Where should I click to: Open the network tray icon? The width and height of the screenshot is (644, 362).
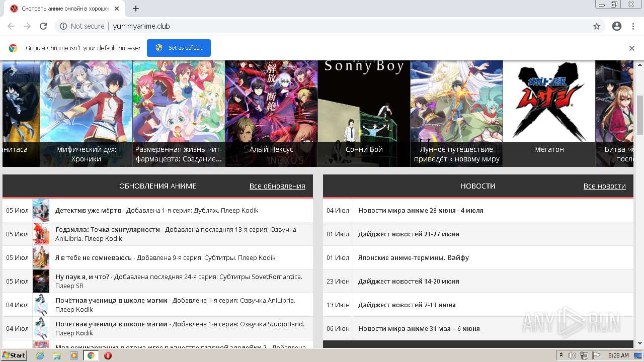584,355
